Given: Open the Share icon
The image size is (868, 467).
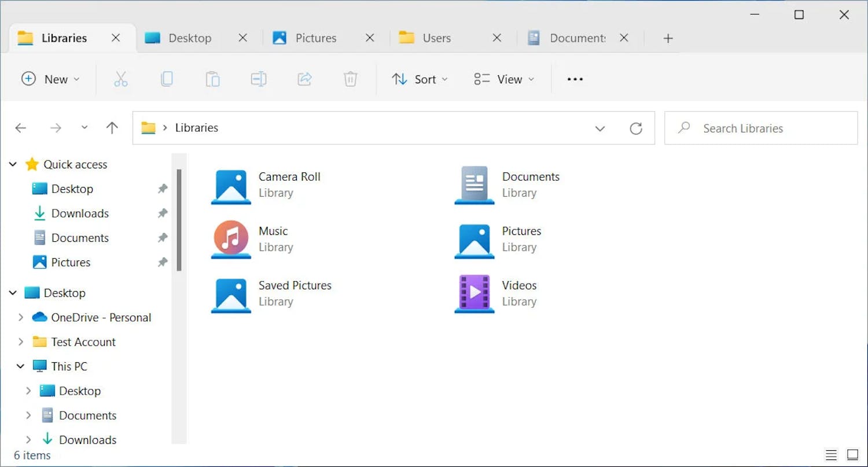Looking at the screenshot, I should click(304, 79).
